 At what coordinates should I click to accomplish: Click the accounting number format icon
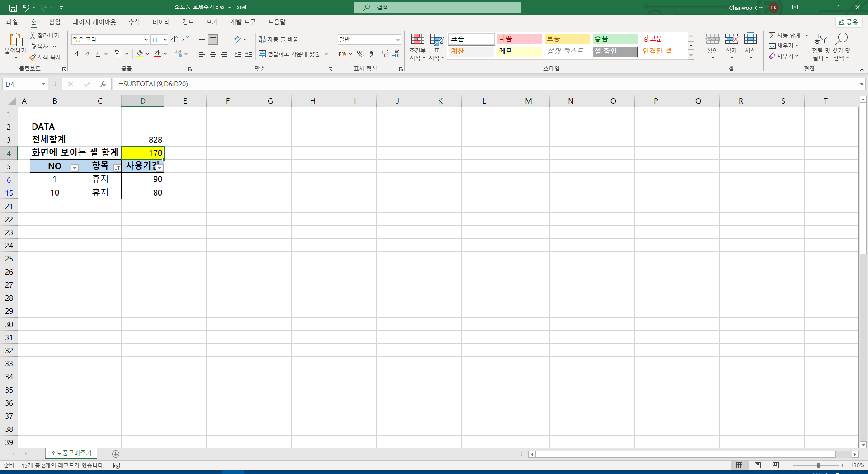(343, 54)
